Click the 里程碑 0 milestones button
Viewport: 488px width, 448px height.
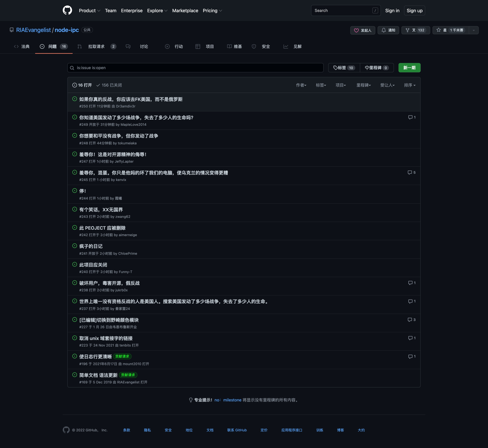pos(377,68)
